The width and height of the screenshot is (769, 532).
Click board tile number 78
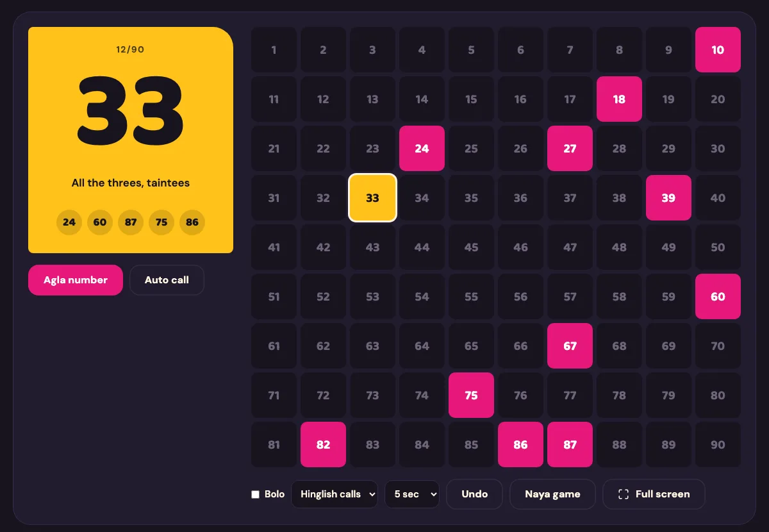point(619,395)
